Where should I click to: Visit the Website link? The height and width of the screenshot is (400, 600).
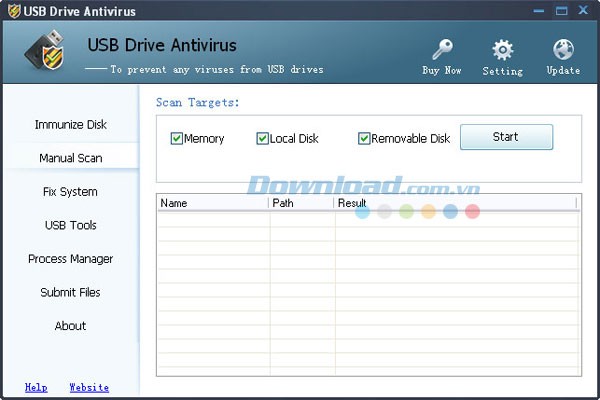tap(89, 387)
